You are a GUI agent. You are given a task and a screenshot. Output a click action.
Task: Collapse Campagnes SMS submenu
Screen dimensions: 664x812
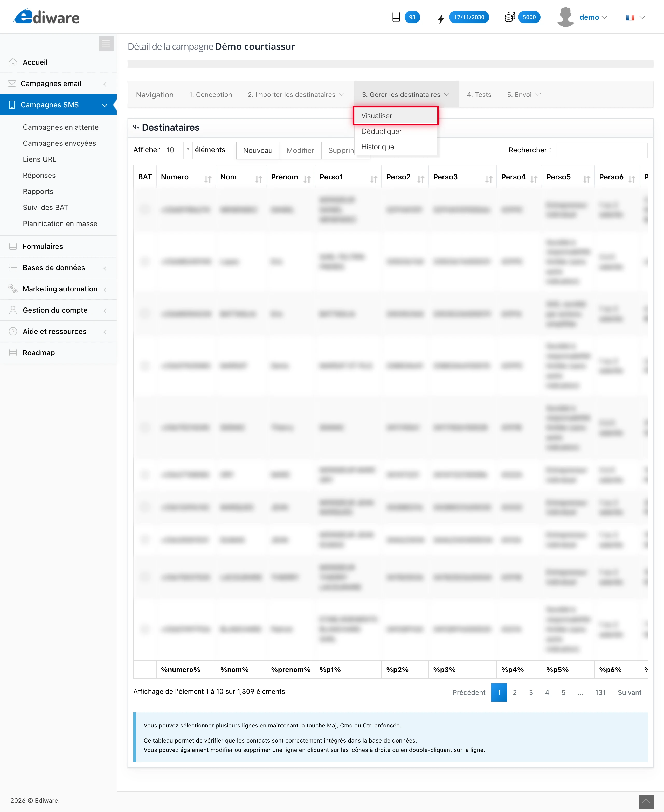click(105, 105)
